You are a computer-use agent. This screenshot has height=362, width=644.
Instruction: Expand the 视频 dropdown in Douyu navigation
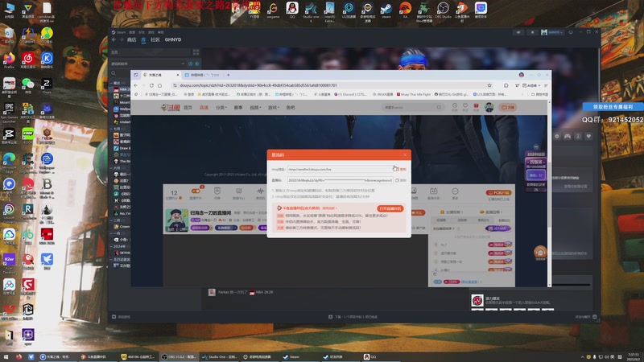click(x=255, y=108)
